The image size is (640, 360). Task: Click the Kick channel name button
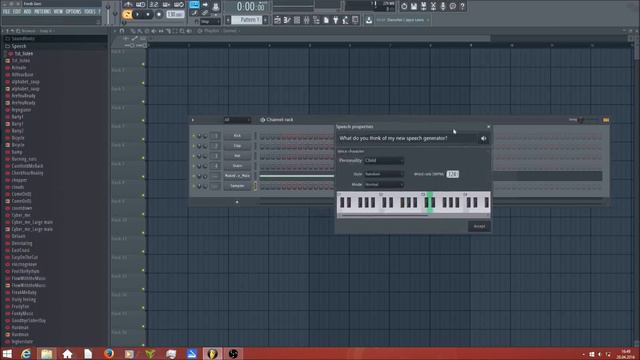237,136
